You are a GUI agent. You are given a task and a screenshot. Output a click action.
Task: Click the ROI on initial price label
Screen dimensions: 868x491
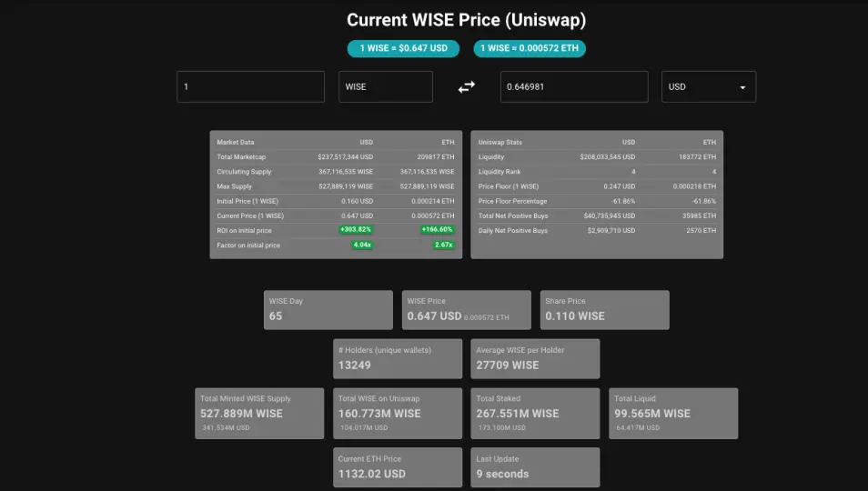[244, 231]
